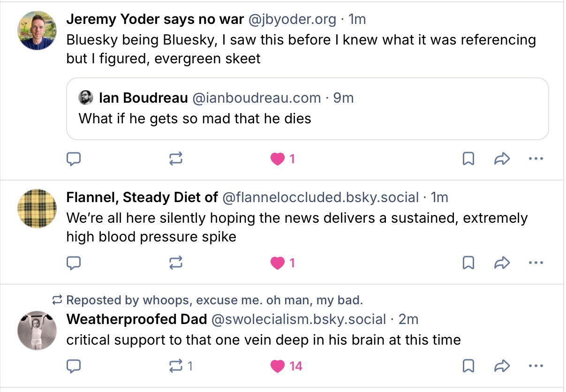This screenshot has width=566, height=392.
Task: Reply to Jeremy Yoder's post
Action: pyautogui.click(x=74, y=159)
